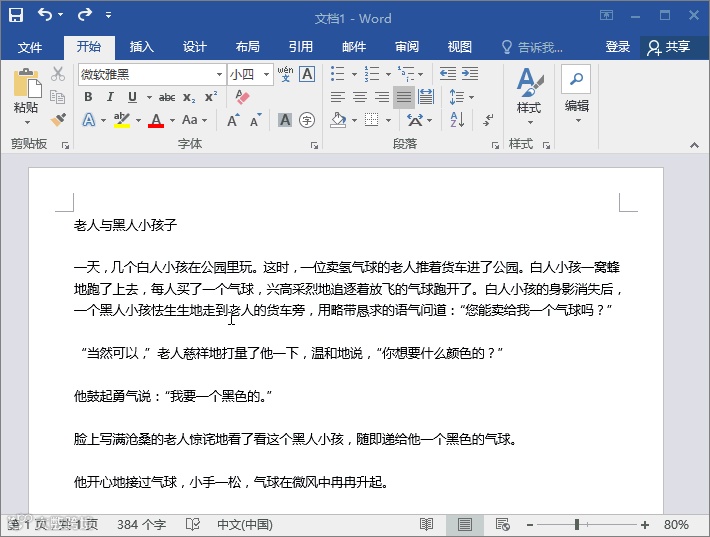Activate the Format Painter brush
This screenshot has width=710, height=537.
point(58,120)
